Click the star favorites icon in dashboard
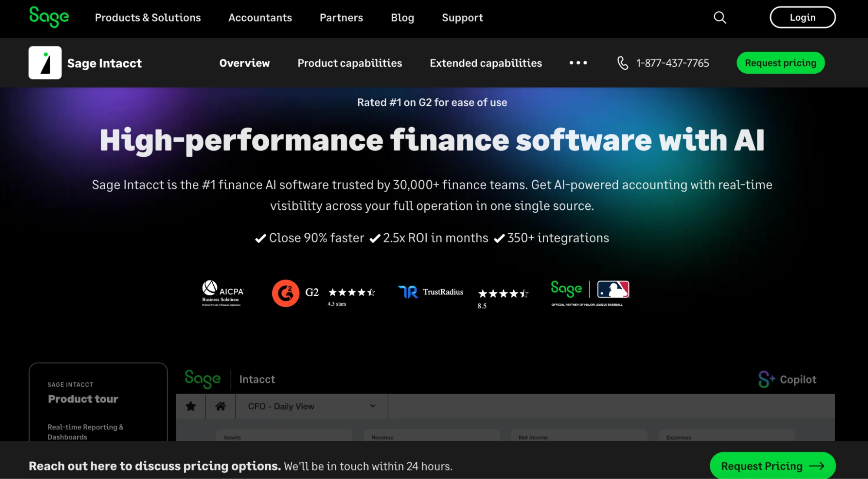Screen dimensions: 868x479 click(191, 406)
